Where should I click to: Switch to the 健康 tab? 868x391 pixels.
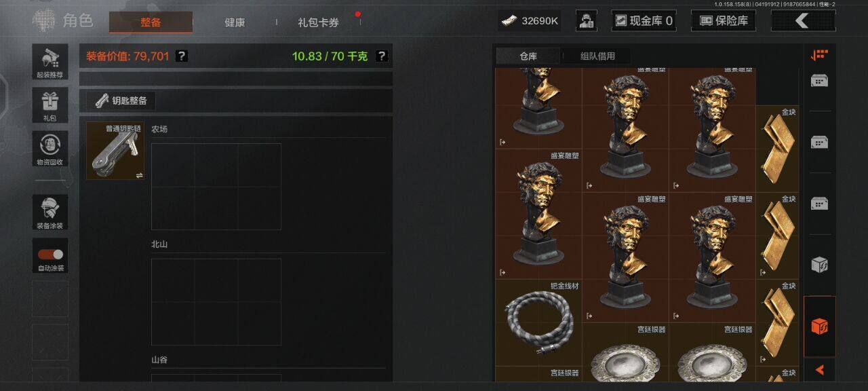point(235,22)
